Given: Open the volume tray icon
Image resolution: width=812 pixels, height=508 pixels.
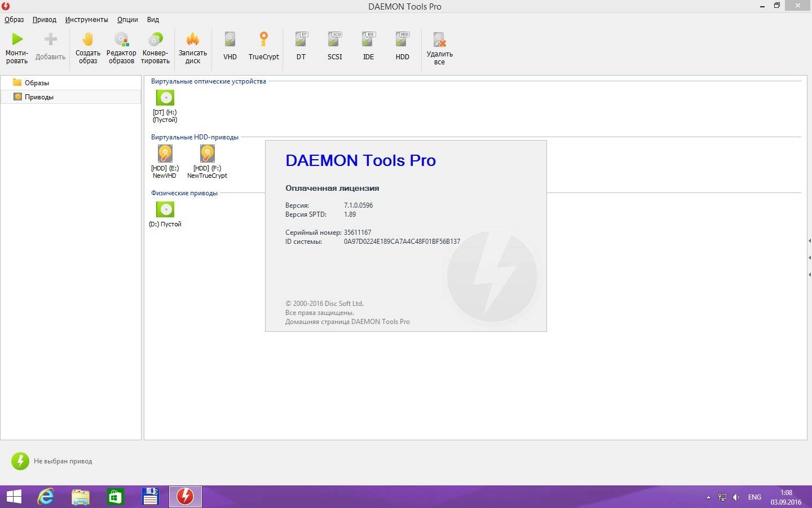Looking at the screenshot, I should [x=736, y=497].
